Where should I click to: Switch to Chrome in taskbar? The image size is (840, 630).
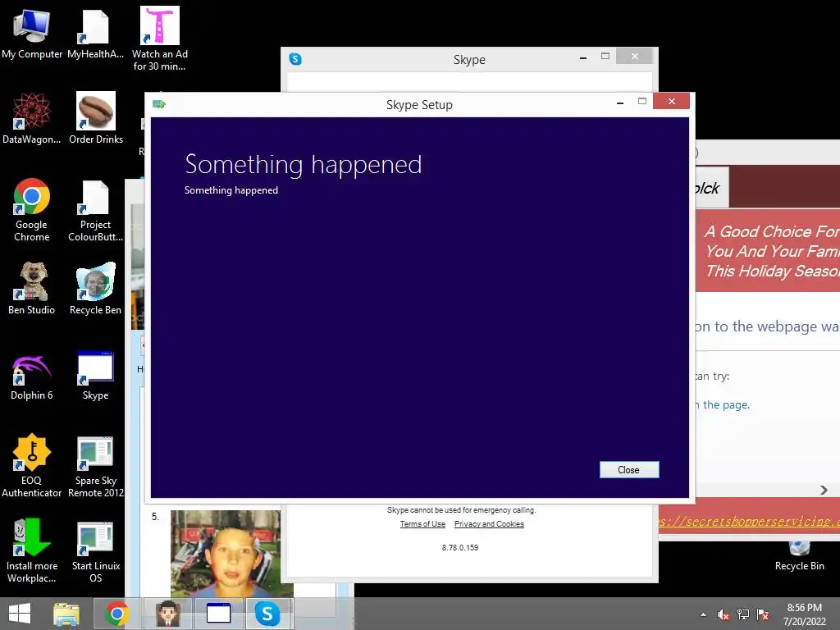pyautogui.click(x=117, y=614)
